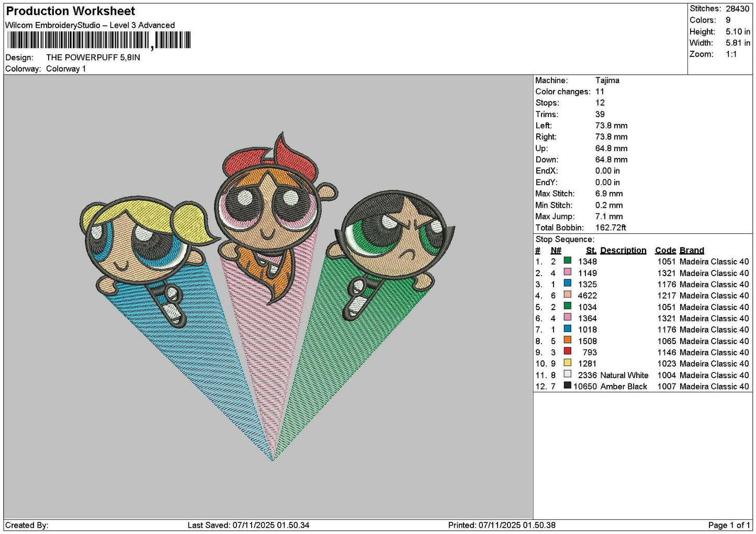Click the 'Colorway 1' value
756x534 pixels.
click(66, 69)
